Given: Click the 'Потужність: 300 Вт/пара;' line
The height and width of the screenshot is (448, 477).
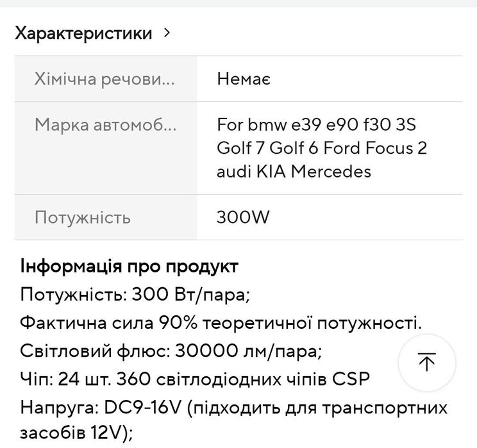Looking at the screenshot, I should (x=135, y=295).
